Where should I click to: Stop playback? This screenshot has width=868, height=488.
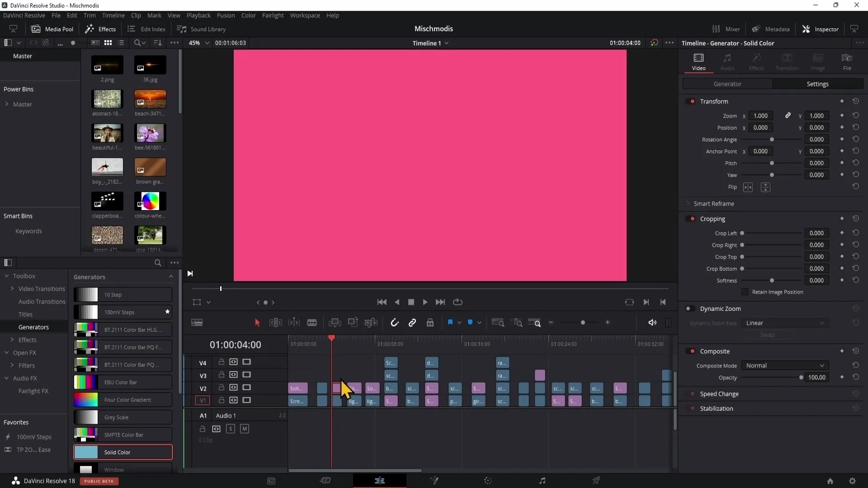coord(411,302)
